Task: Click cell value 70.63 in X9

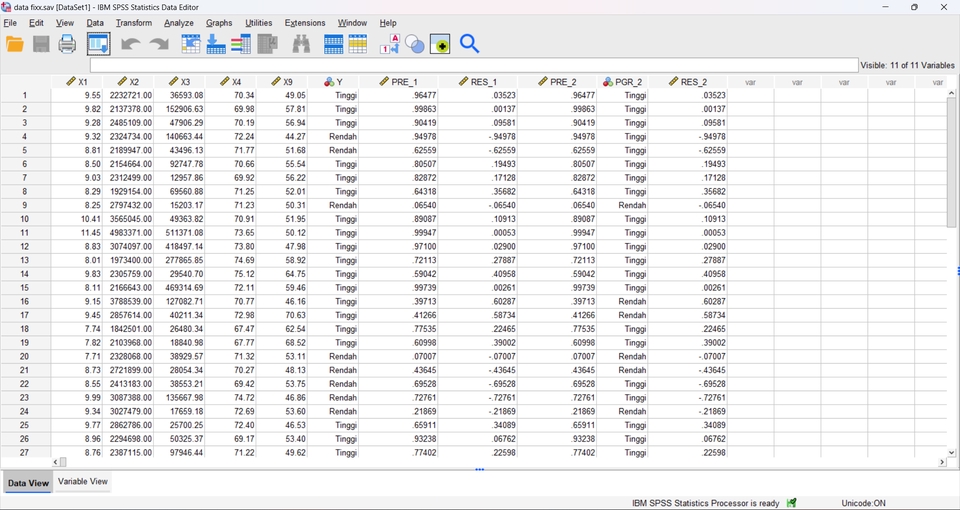Action: (282, 315)
